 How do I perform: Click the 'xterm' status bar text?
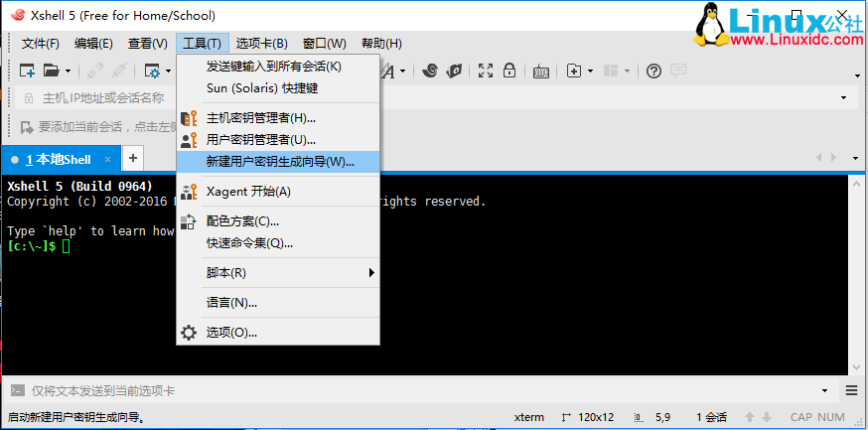pyautogui.click(x=529, y=417)
